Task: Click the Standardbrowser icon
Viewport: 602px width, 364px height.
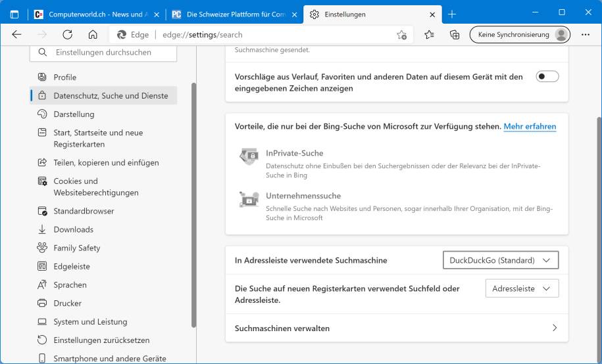Action: click(42, 211)
